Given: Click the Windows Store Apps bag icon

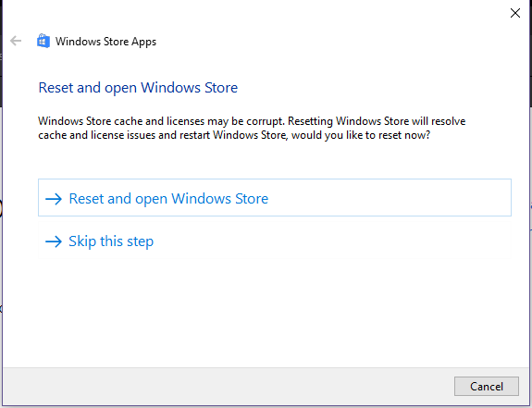Looking at the screenshot, I should pyautogui.click(x=43, y=41).
